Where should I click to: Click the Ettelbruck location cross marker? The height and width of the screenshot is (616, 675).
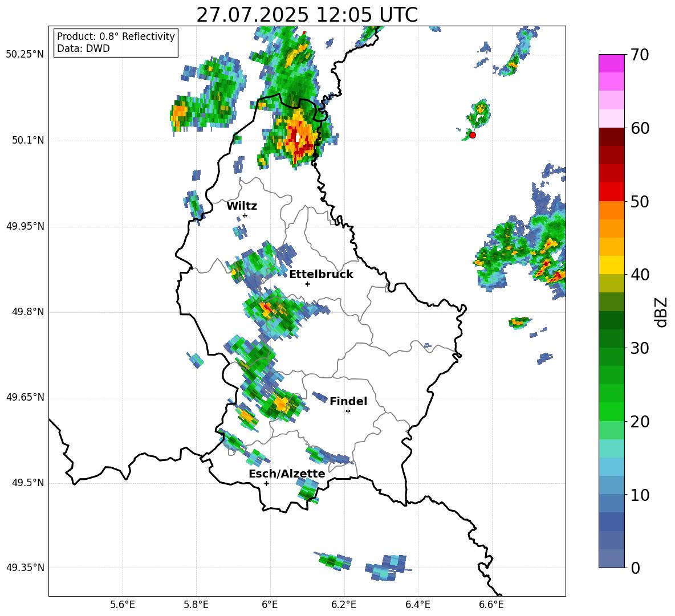coord(307,284)
